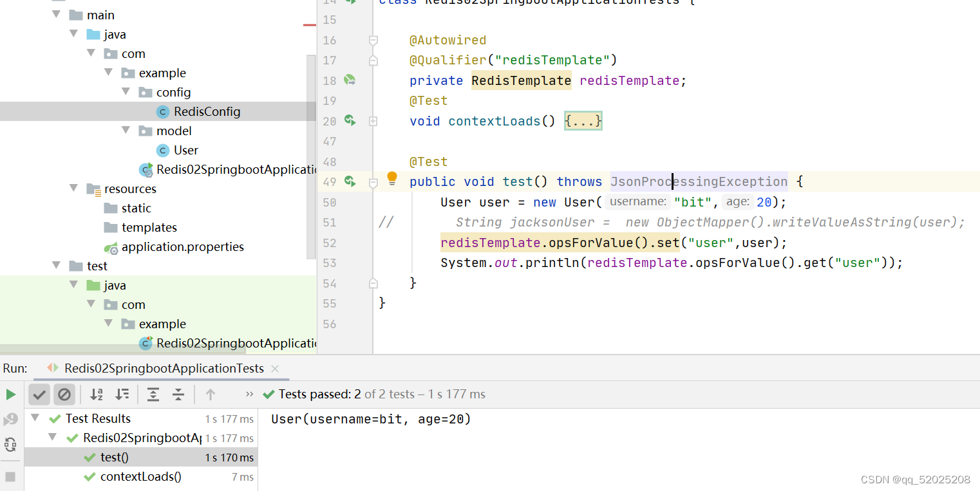Click the @Autowired annotation on line 16
980x491 pixels.
pyautogui.click(x=448, y=40)
